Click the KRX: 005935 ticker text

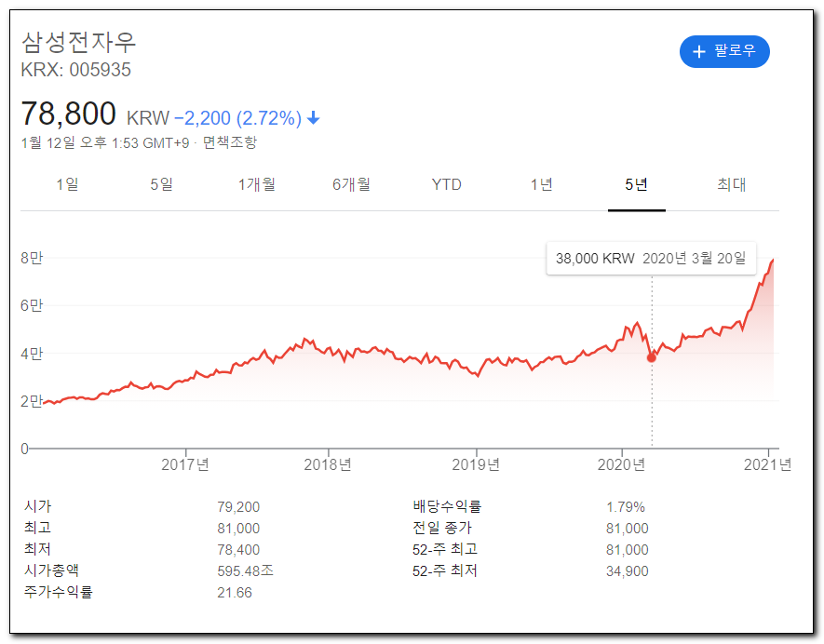75,70
